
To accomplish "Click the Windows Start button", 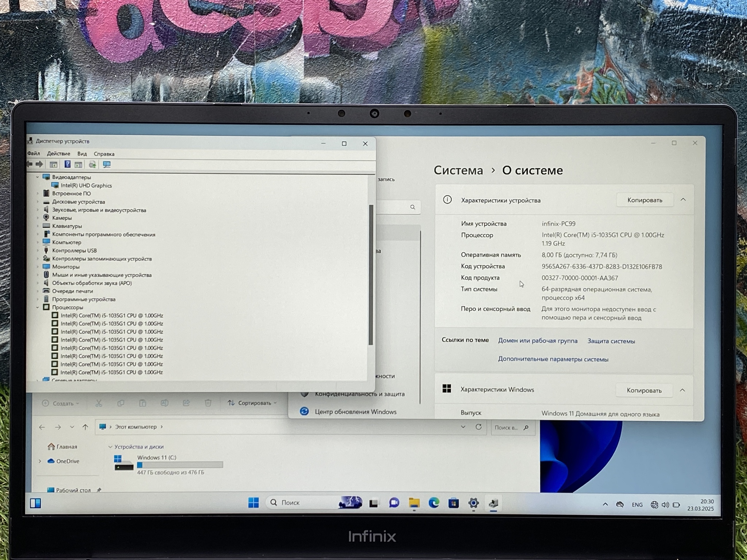I will (253, 503).
